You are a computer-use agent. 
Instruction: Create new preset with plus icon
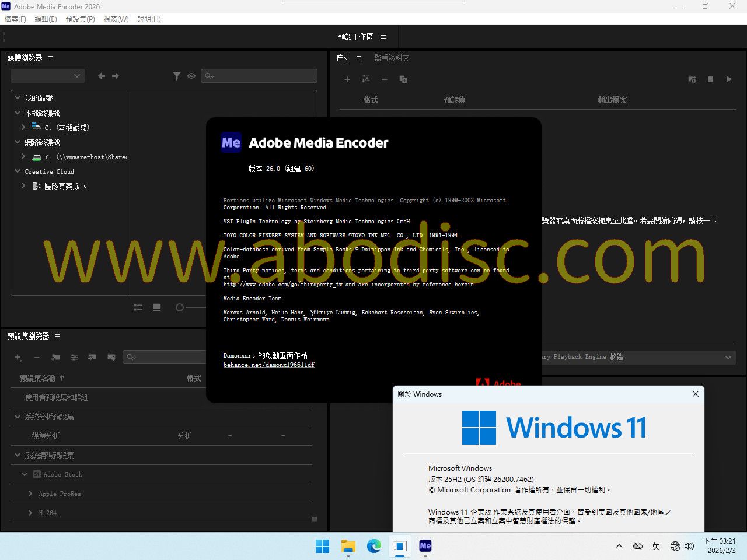coord(18,357)
